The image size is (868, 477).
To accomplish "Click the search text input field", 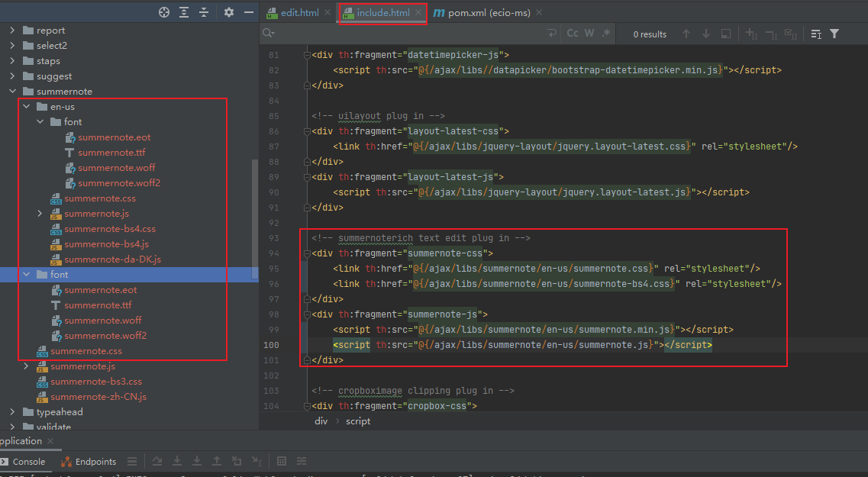I will [410, 34].
